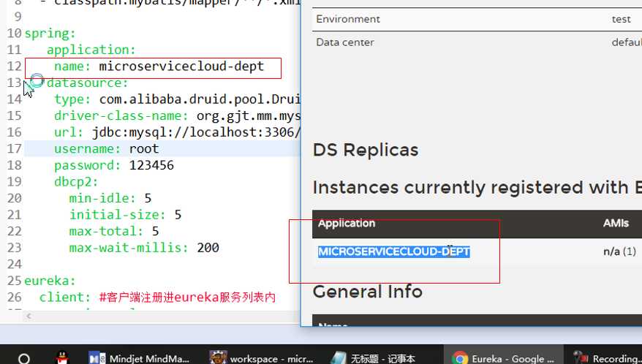Click the 'spring:' line in the editor
Viewport: 642px width, 364px height.
(50, 33)
